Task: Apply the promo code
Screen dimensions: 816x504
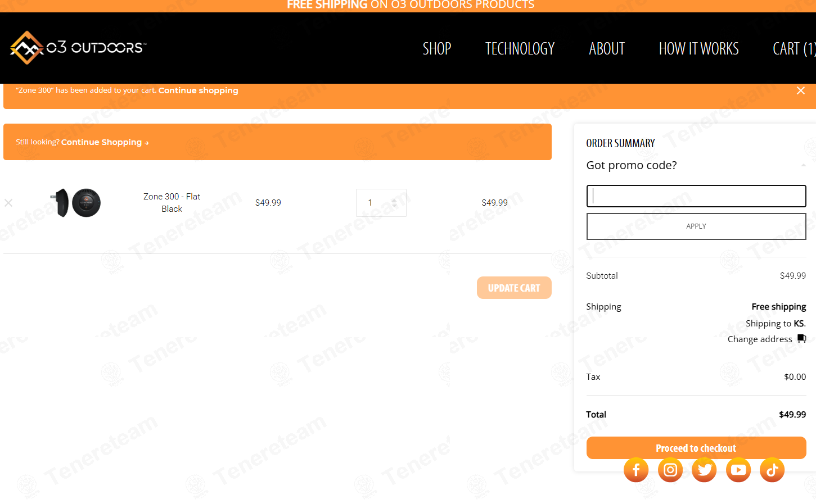Action: click(x=696, y=226)
